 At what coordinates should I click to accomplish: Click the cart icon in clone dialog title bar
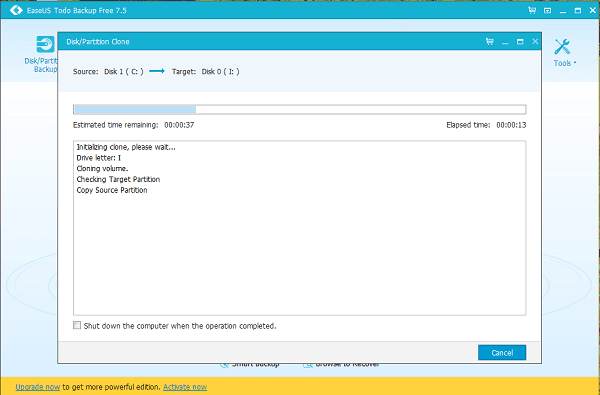489,41
